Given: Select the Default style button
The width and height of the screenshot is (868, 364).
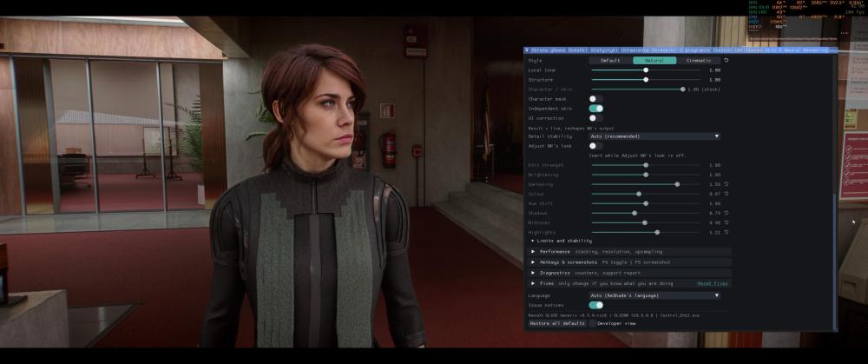Looking at the screenshot, I should coord(610,61).
